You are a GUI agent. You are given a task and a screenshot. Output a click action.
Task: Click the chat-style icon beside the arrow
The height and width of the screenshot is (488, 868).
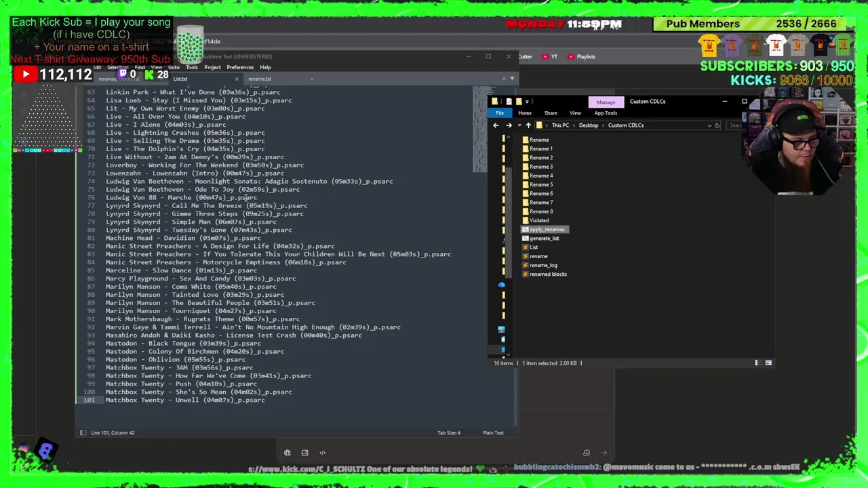pos(587,453)
